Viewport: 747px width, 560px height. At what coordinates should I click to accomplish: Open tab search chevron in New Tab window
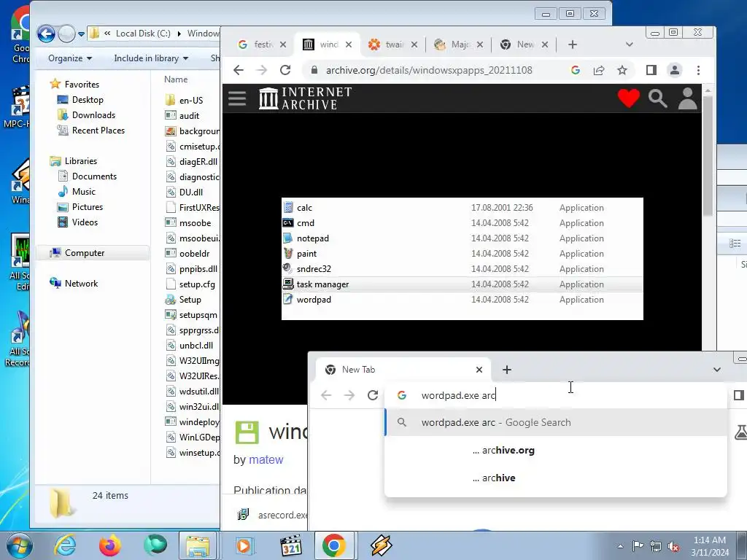pyautogui.click(x=716, y=370)
